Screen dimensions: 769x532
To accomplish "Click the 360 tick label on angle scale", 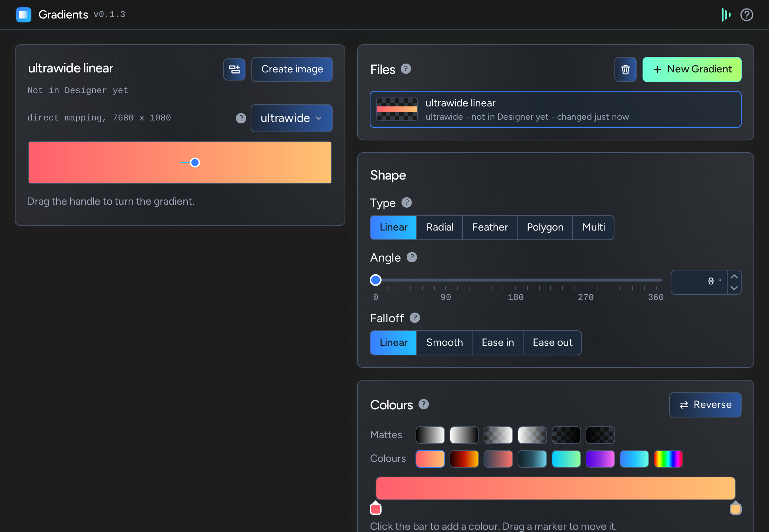I will tap(656, 297).
